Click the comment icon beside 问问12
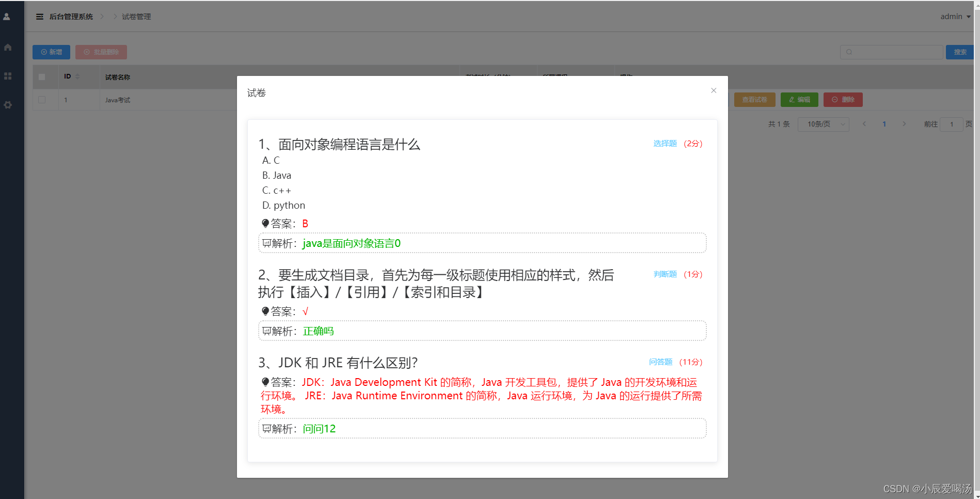 tap(266, 429)
